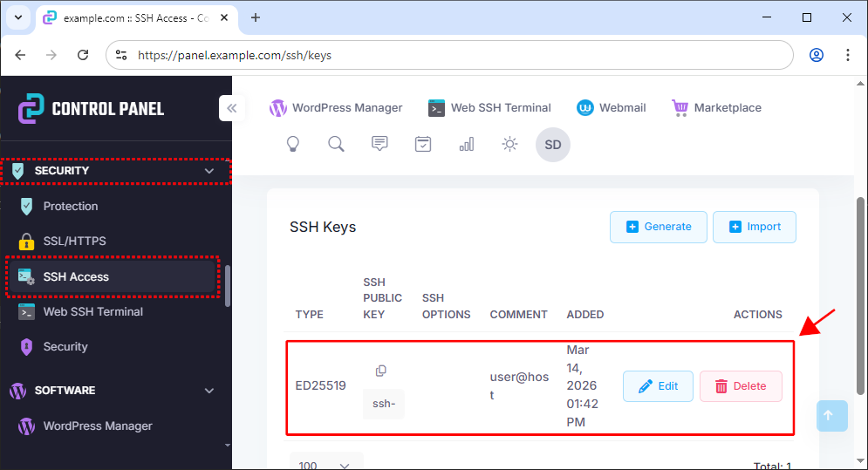Select the example.com SSH Access tab
This screenshot has height=470, width=868.
(x=137, y=18)
